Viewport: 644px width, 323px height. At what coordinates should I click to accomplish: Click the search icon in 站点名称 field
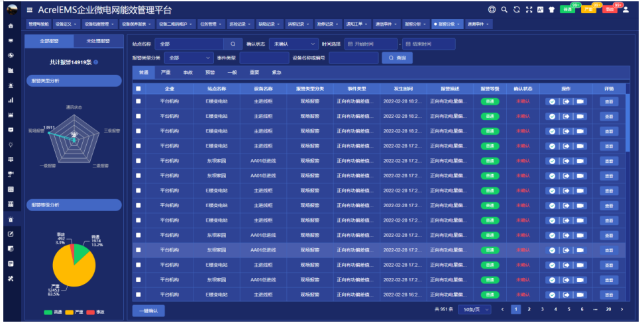click(x=233, y=44)
